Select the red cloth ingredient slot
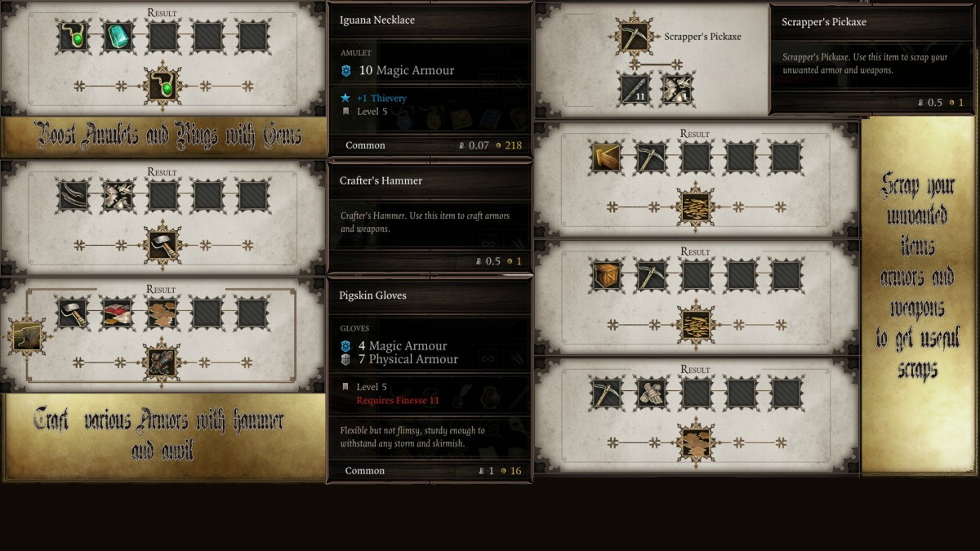Viewport: 980px width, 551px height. (118, 313)
